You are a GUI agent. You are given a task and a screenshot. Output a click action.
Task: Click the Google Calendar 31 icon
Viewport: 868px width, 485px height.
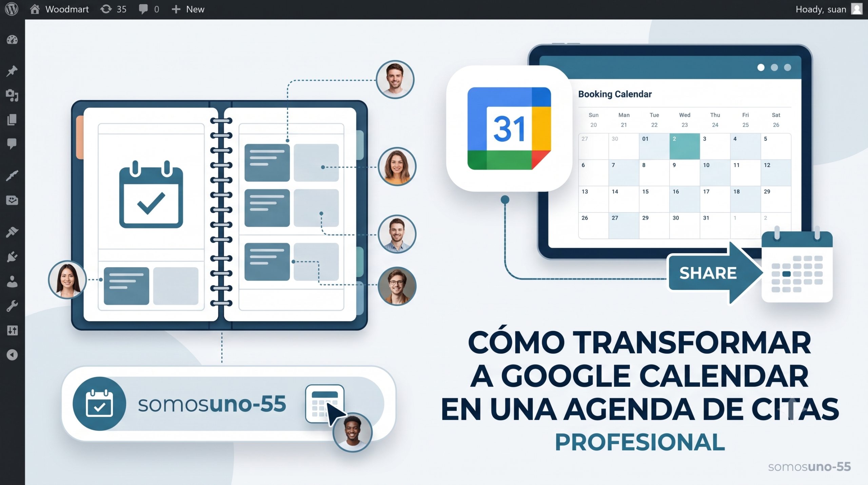click(509, 128)
